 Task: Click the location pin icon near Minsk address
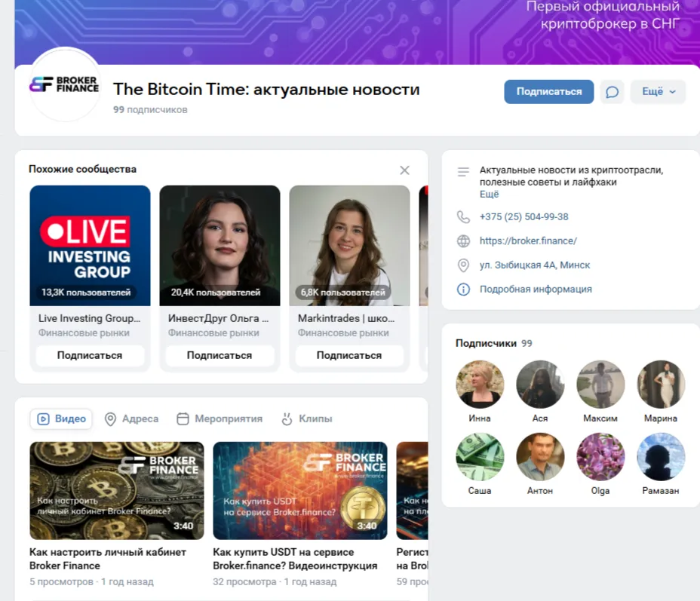[x=463, y=265]
